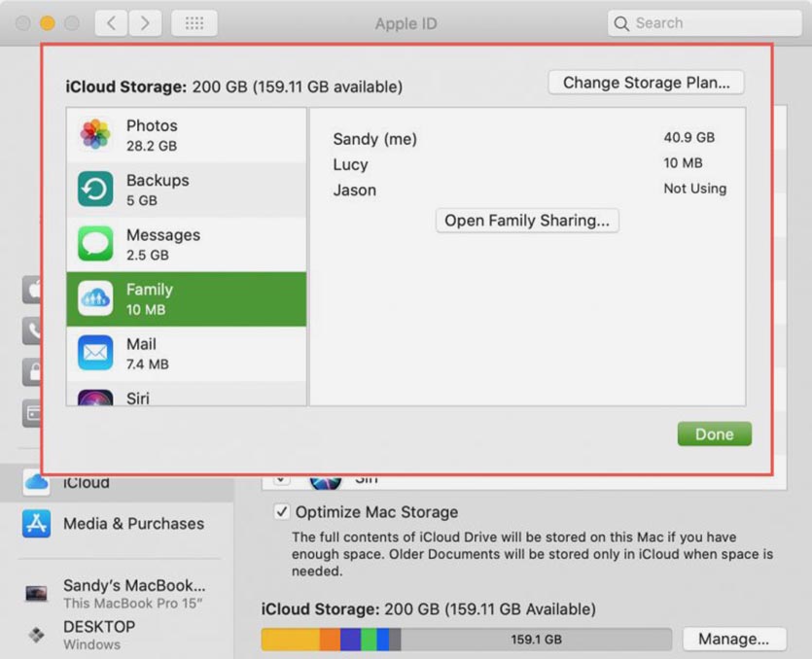Click the magnifier icon in the search field

[621, 23]
